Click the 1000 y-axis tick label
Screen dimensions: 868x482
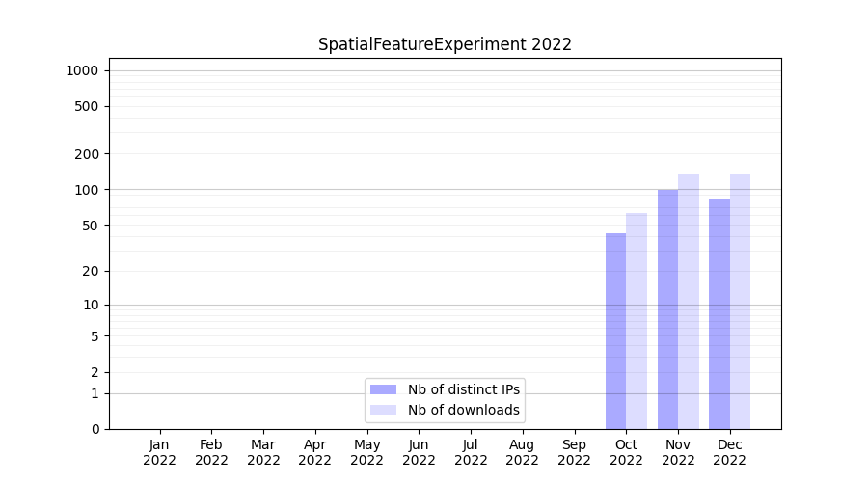[82, 70]
